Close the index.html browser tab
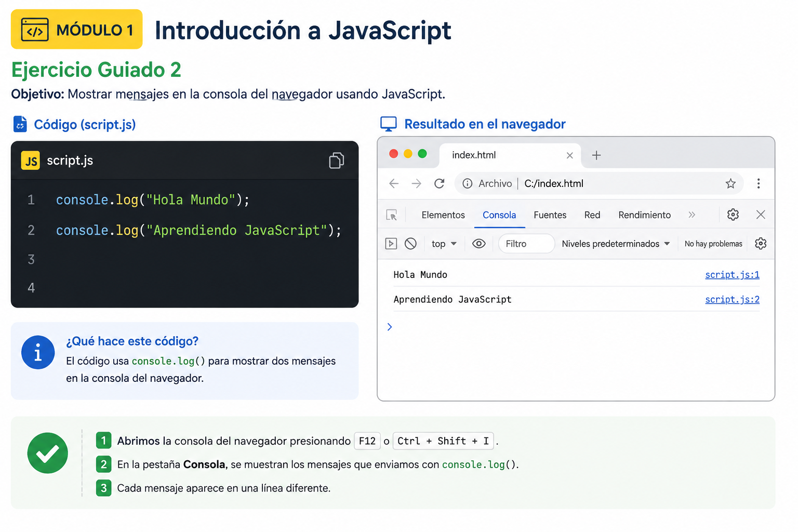 coord(570,155)
